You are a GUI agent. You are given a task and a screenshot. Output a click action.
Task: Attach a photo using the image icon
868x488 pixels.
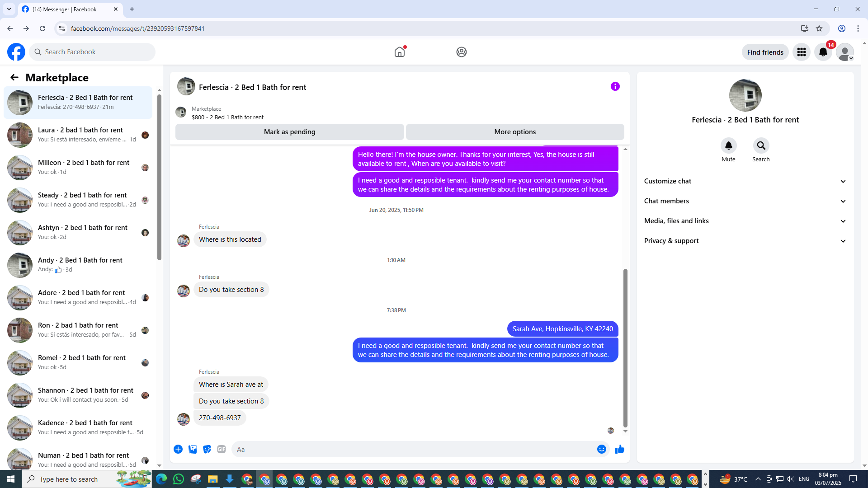193,449
